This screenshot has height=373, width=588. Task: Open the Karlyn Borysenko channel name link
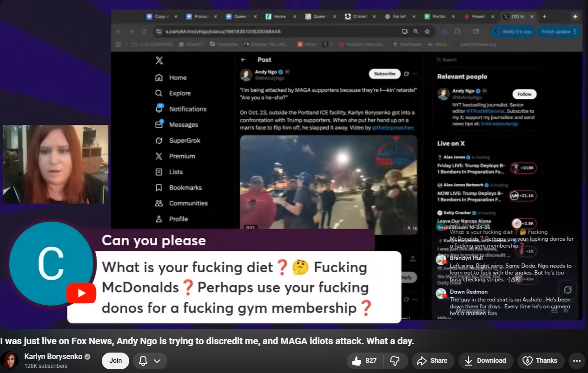[53, 357]
